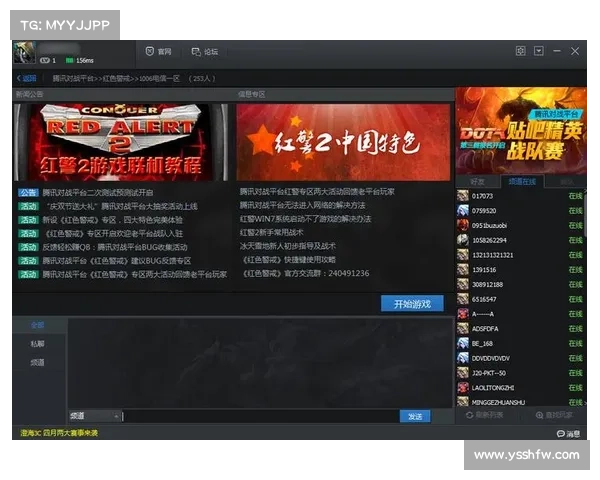Switch to the 频道在线 channel online tab
Screen dimensions: 600x480
pyautogui.click(x=522, y=181)
